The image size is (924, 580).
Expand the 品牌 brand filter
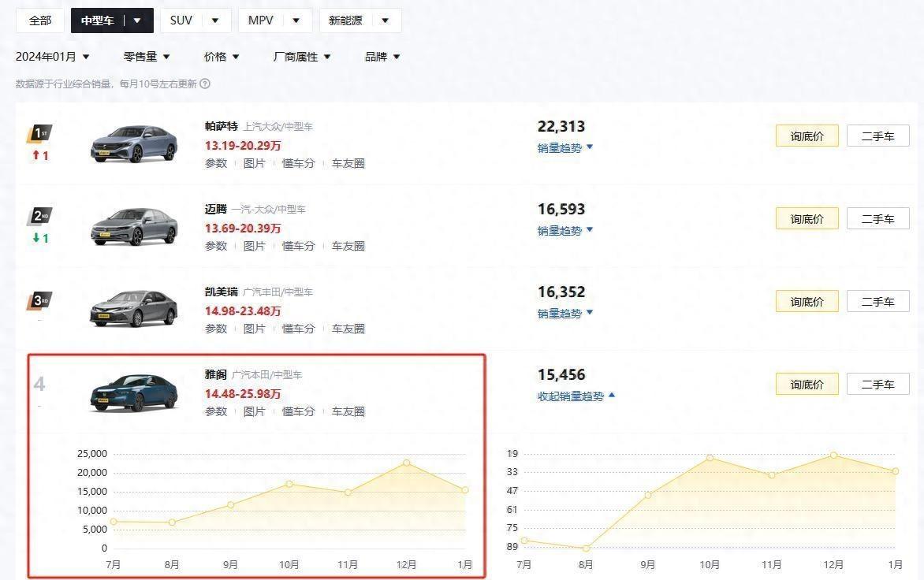pos(382,57)
